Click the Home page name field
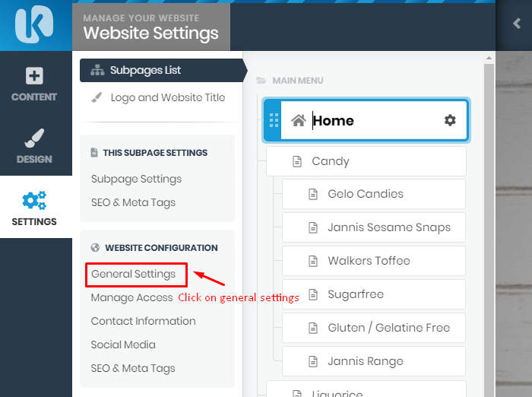Image resolution: width=532 pixels, height=397 pixels. pos(375,120)
